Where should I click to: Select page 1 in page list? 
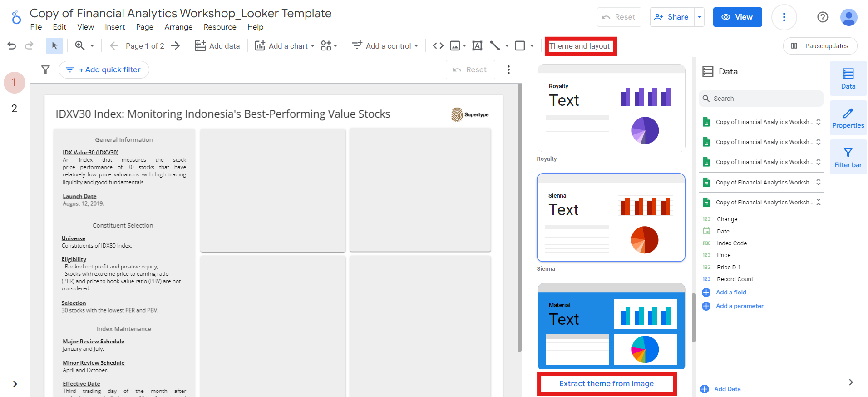click(15, 83)
